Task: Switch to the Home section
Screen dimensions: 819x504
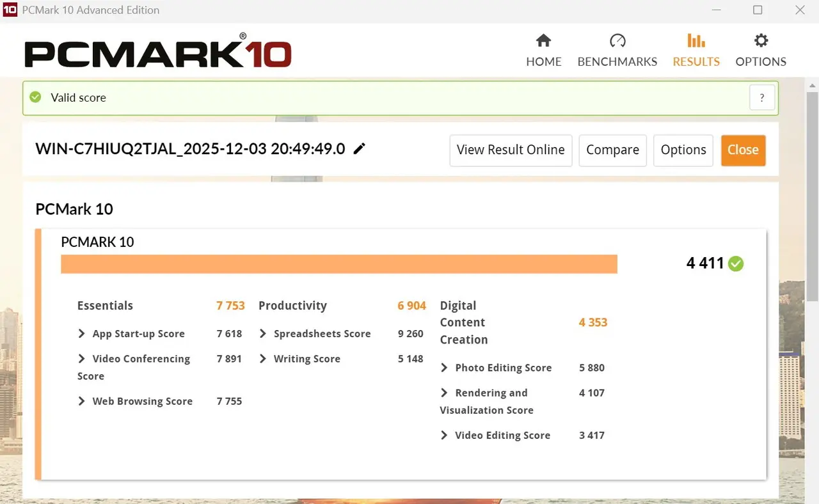Action: point(543,61)
